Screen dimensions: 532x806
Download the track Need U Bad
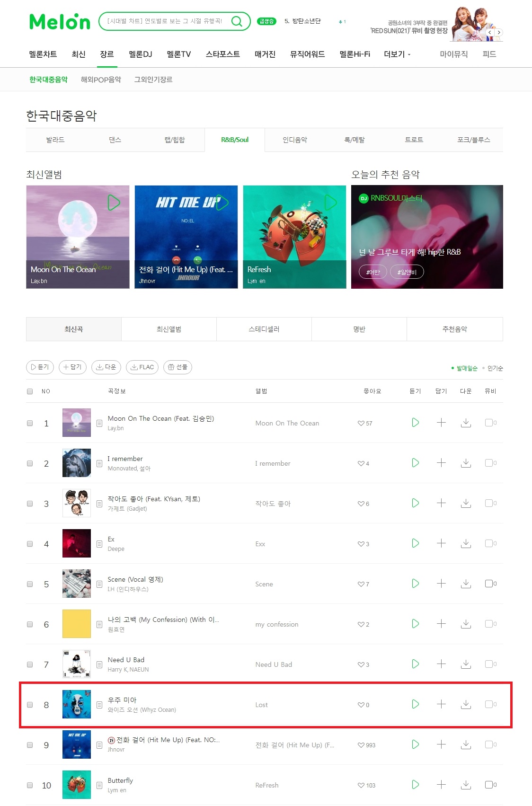[466, 664]
